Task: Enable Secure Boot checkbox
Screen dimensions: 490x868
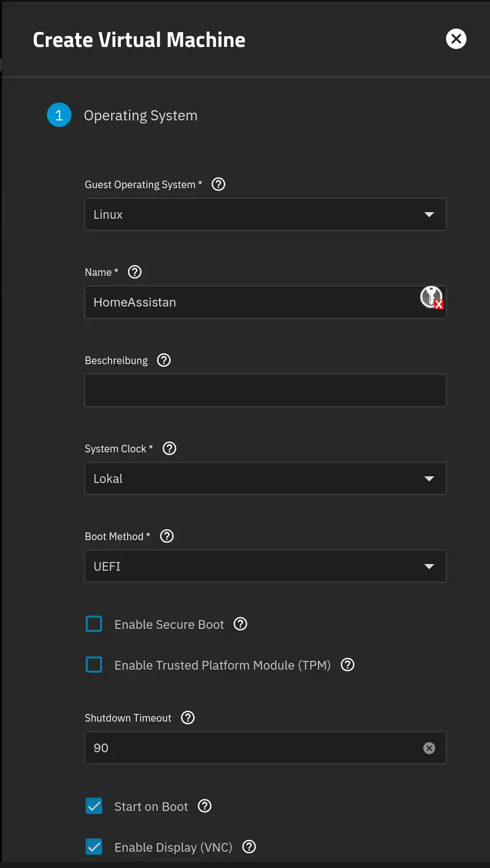Action: (94, 624)
